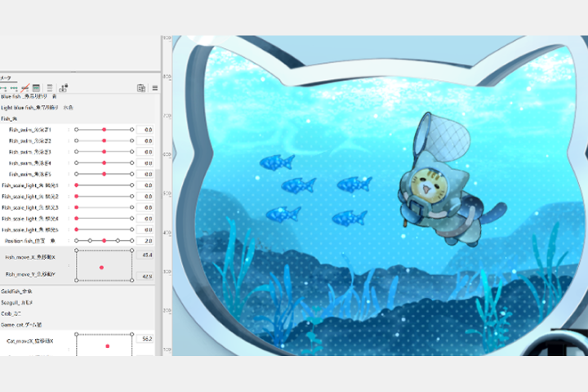Click the Fish_swim 5 slider red handle
The image size is (588, 392).
104,174
